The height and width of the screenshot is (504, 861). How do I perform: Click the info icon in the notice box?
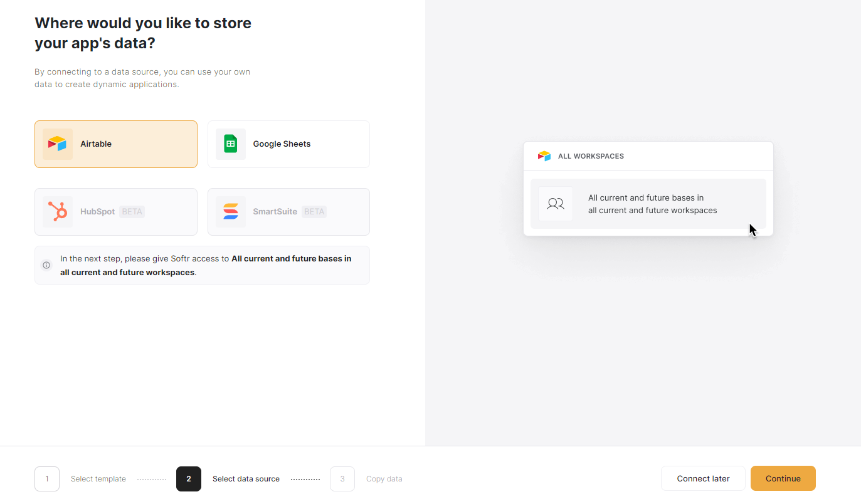(x=46, y=265)
